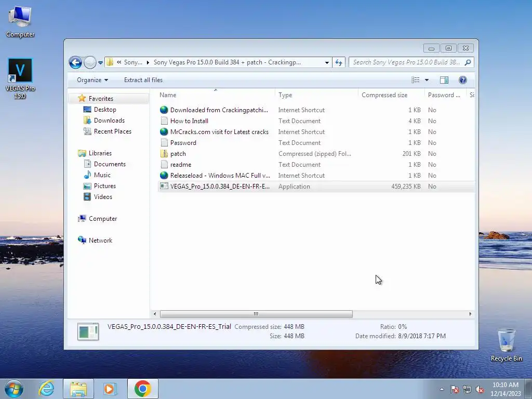Click the scroll right arrow
532x399 pixels.
(470, 314)
